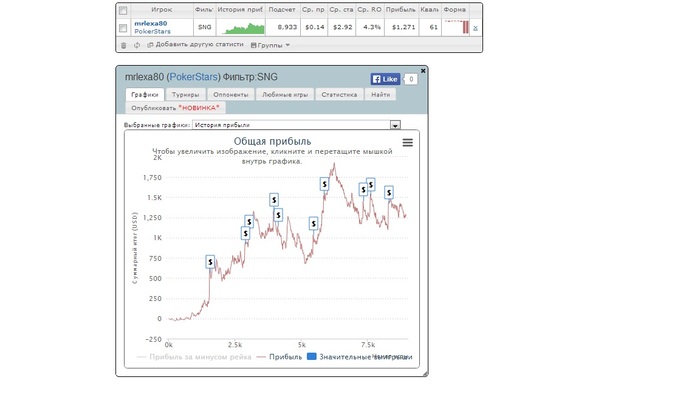This screenshot has height=394, width=700.
Task: Sort by the 'Форма' column header
Action: tap(454, 10)
